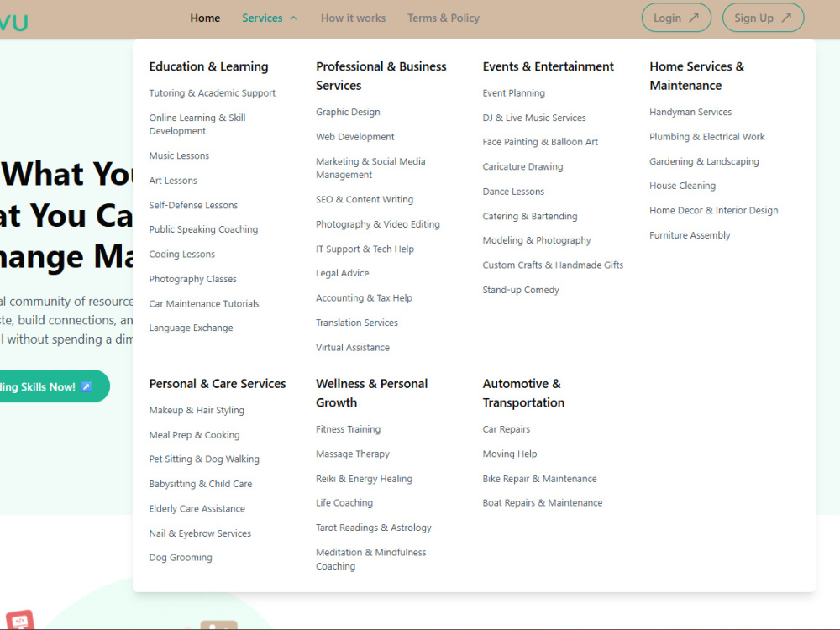Viewport: 840px width, 630px height.
Task: Click the Login button
Action: click(676, 18)
